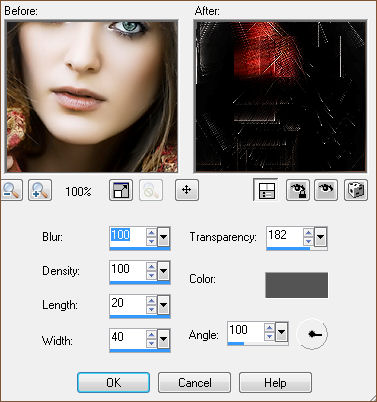Open the gray Color swatch picker
The width and height of the screenshot is (377, 402).
(x=297, y=285)
